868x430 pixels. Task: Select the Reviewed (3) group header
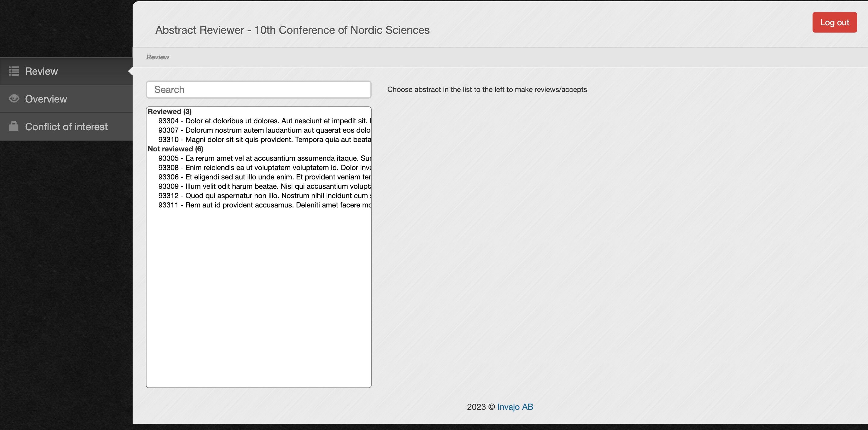[x=169, y=111]
